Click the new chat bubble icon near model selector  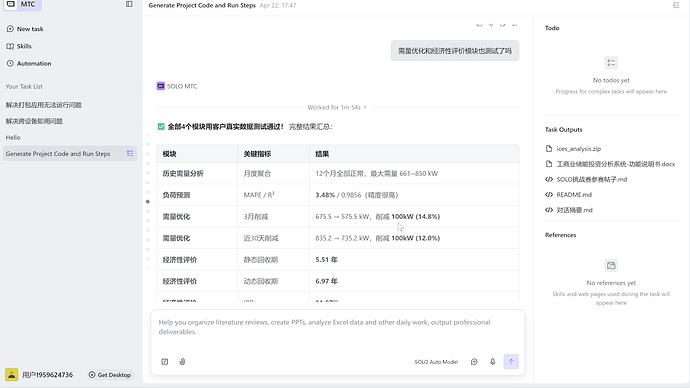click(474, 362)
